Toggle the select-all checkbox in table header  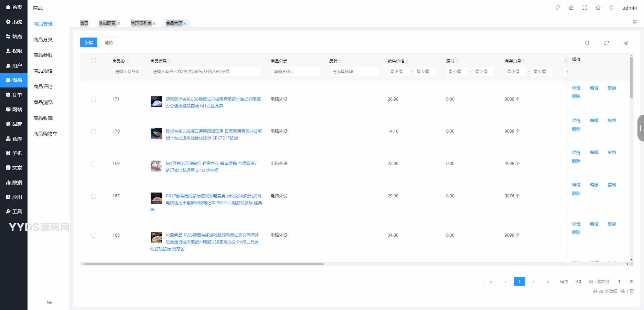click(x=94, y=61)
